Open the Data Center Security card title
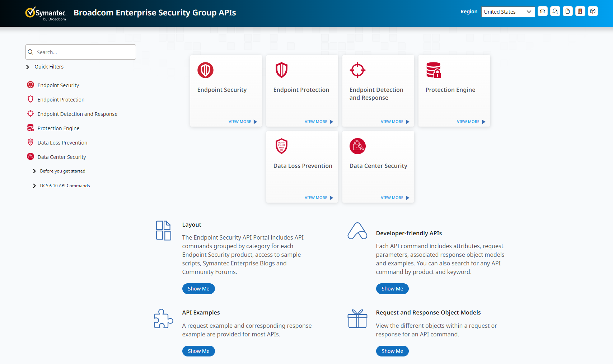Viewport: 613px width, 364px height. pyautogui.click(x=378, y=166)
